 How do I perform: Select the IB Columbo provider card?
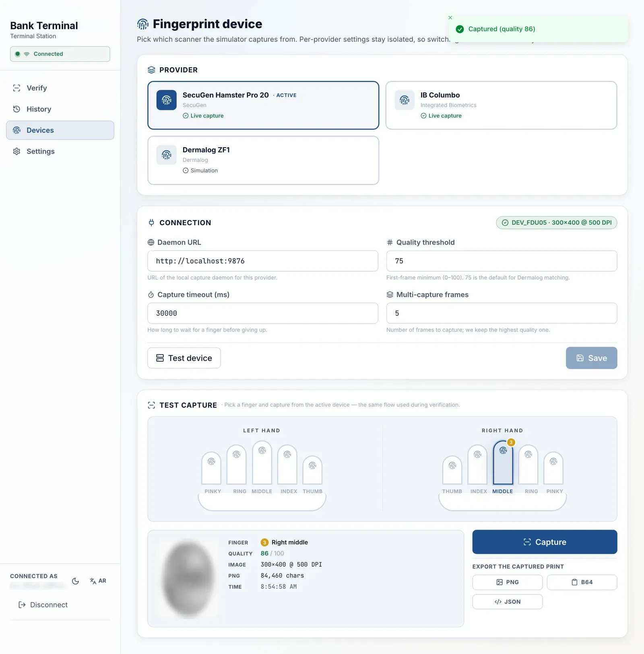coord(501,105)
